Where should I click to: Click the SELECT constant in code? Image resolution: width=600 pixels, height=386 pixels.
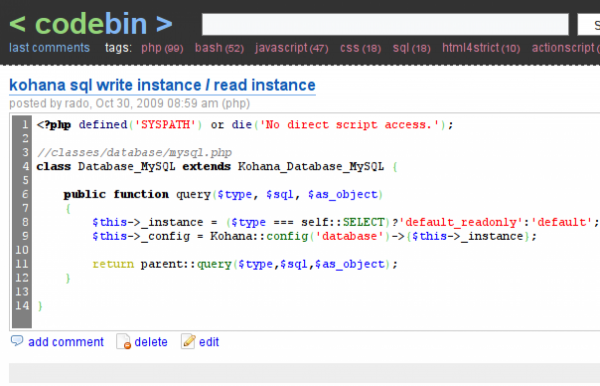click(x=363, y=222)
